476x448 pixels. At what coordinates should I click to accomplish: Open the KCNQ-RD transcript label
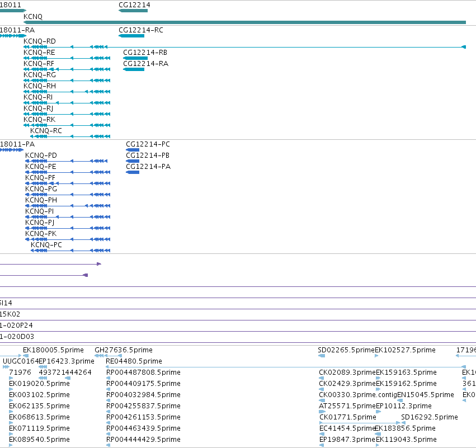(40, 41)
